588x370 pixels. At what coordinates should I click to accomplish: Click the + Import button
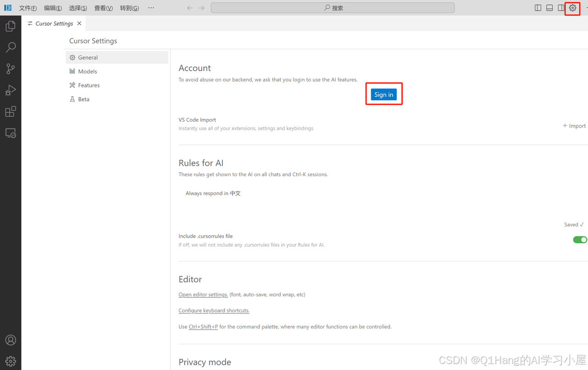[574, 126]
